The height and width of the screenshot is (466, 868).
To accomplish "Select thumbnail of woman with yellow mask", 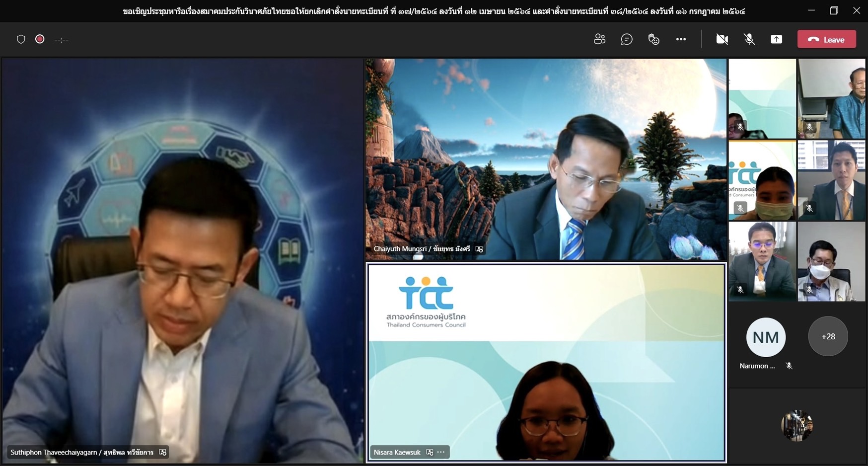I will click(x=762, y=180).
